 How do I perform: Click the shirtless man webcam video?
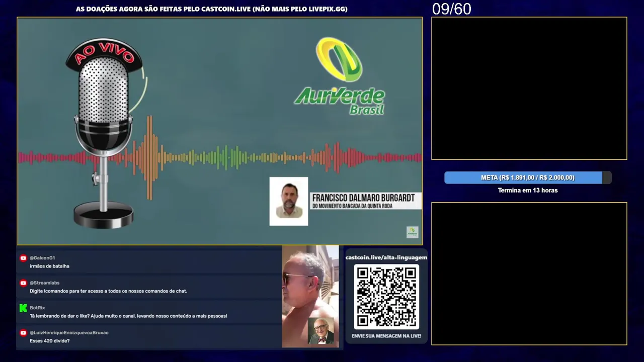coord(310,296)
